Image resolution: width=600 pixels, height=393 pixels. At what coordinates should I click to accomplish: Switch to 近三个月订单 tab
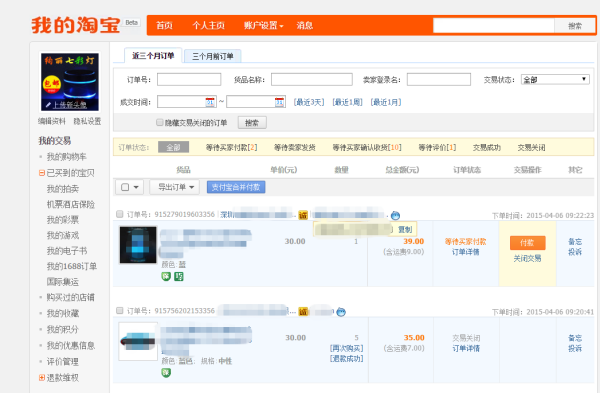153,56
